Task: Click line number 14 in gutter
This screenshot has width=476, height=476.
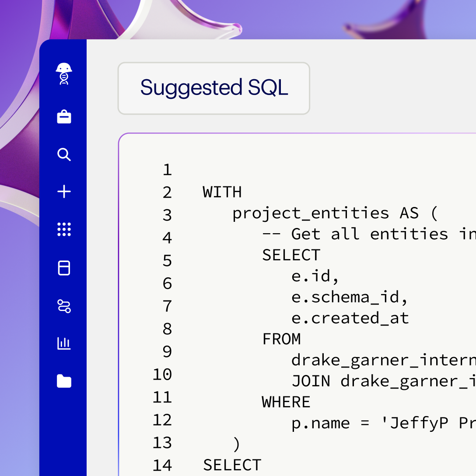Action: (162, 465)
